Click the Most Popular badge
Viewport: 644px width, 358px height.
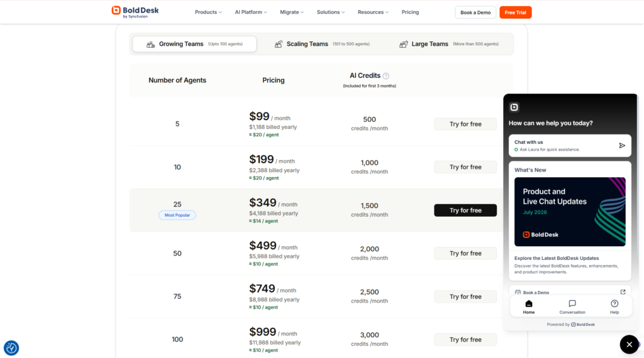tap(177, 215)
